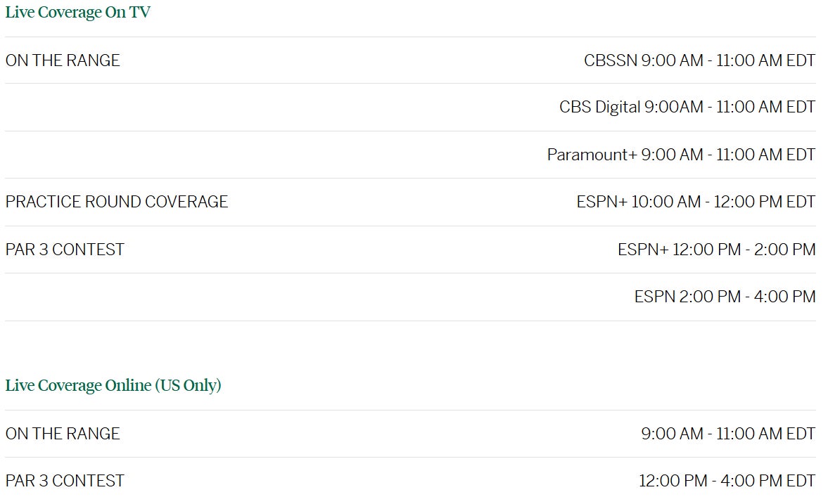Select ON THE RANGE under online coverage
Screen dimensions: 828x504
pyautogui.click(x=63, y=434)
